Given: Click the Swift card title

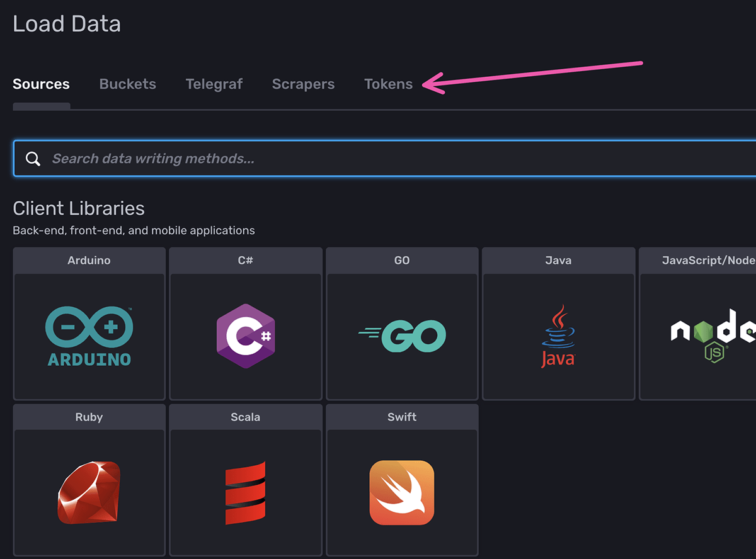Looking at the screenshot, I should click(402, 417).
